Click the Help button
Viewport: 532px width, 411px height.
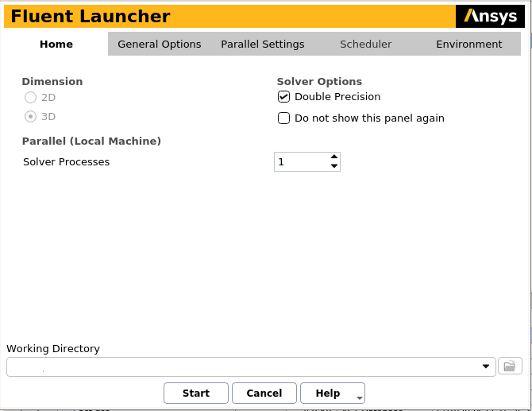point(327,393)
